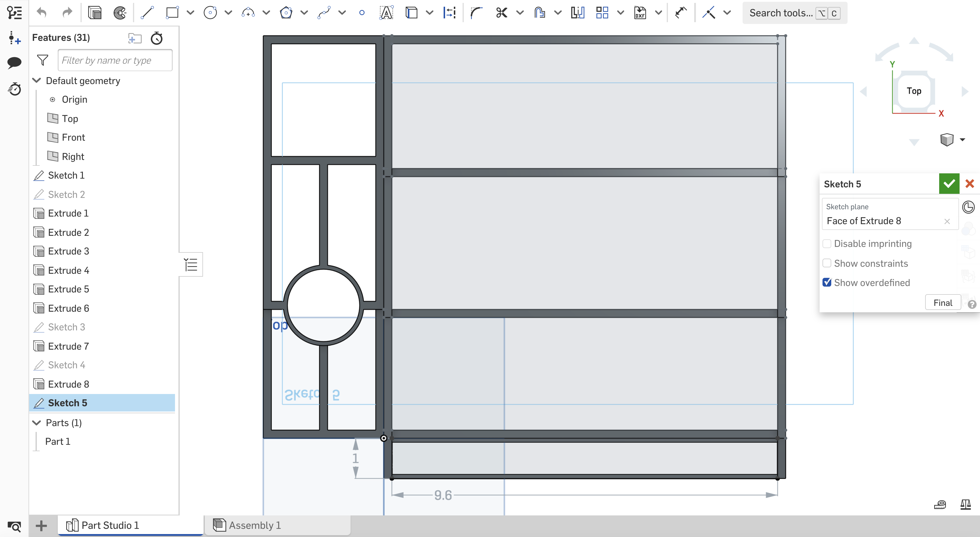Uncheck Show overdefined
Viewport: 980px width, 537px height.
pos(826,283)
